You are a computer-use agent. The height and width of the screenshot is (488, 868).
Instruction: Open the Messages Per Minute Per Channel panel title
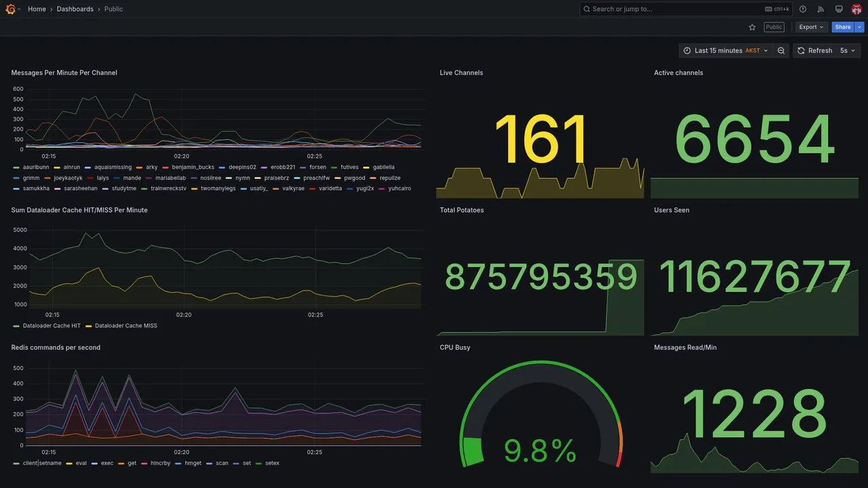tap(64, 73)
